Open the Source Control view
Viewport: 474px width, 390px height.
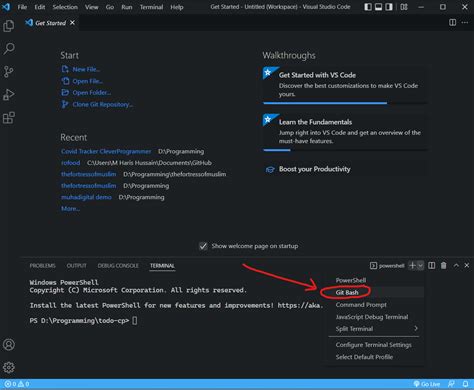point(9,72)
